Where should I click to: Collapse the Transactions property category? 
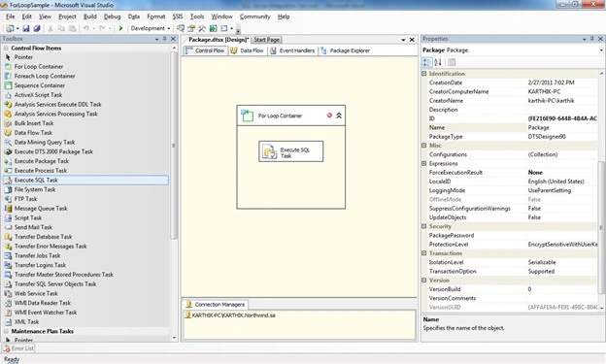point(424,253)
